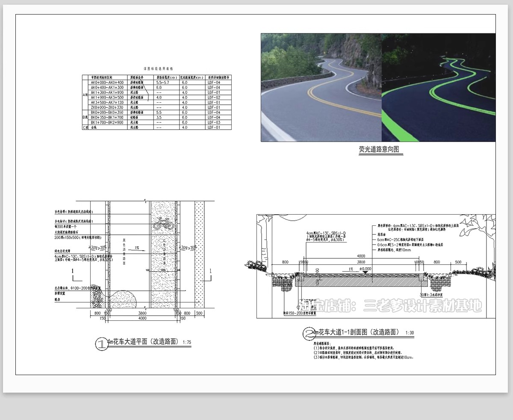Click table cell BK0+000~BK0+350
The width and height of the screenshot is (513, 420).
click(107, 112)
